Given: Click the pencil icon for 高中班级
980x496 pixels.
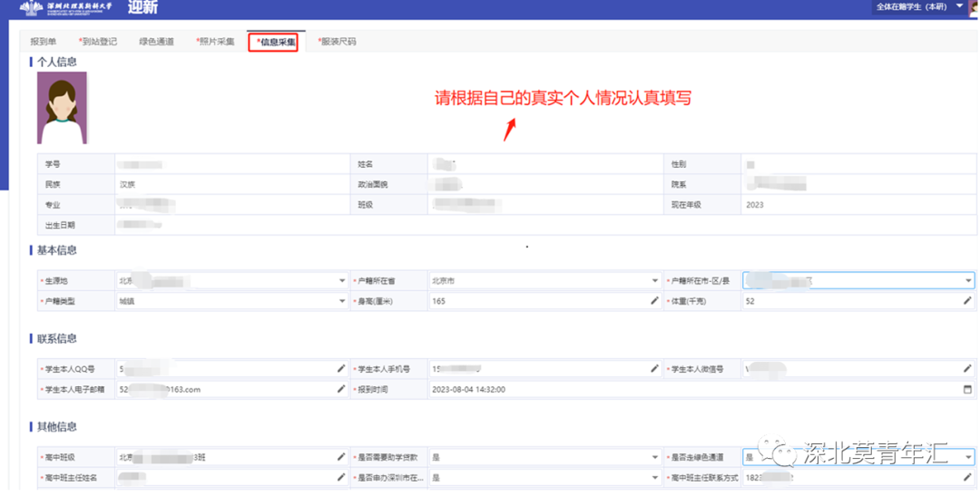Looking at the screenshot, I should [x=341, y=457].
